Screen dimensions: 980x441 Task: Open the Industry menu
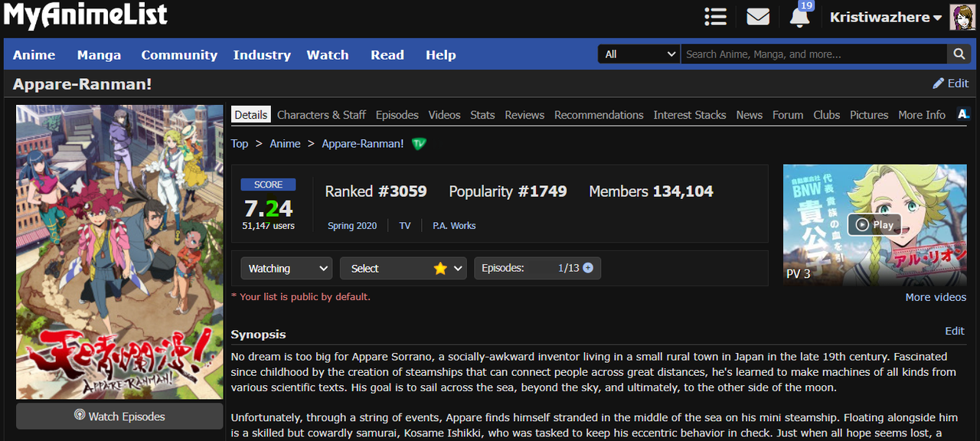coord(262,55)
